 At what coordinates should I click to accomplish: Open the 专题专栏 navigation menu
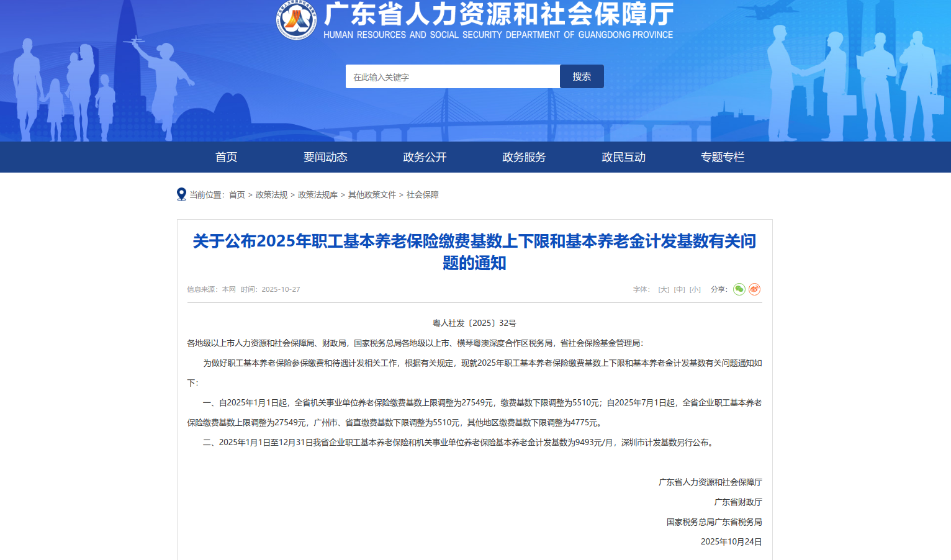click(723, 157)
